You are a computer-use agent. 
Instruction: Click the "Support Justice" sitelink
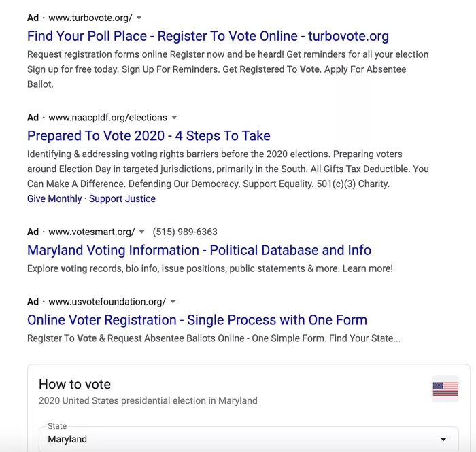122,198
